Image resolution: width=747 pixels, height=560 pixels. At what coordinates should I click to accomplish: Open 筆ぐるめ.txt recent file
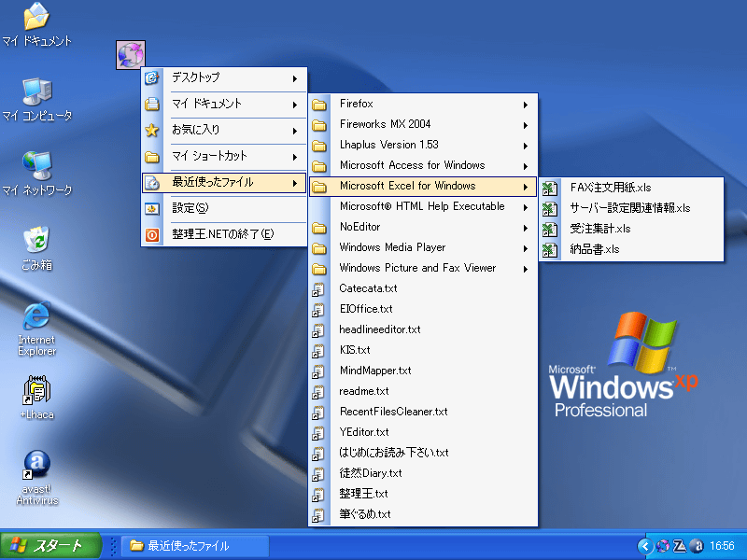tap(423, 514)
